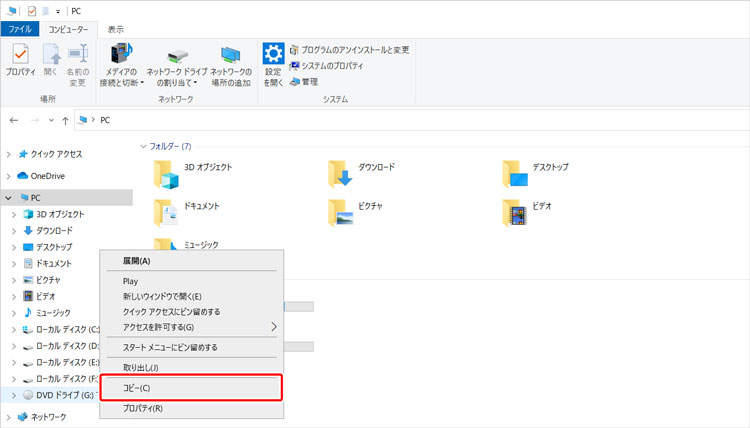Click the PC address bar field
This screenshot has width=750, height=428.
tap(411, 121)
